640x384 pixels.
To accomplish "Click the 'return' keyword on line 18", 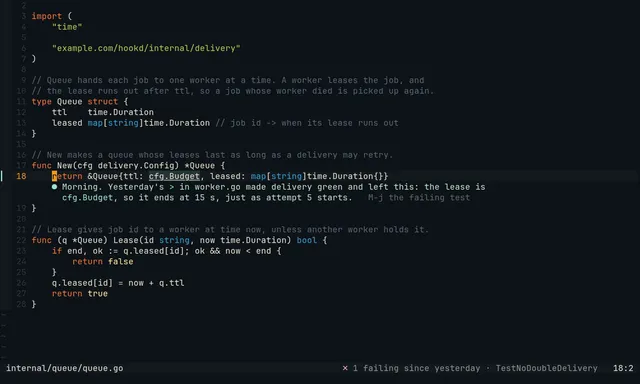I will [x=67, y=176].
